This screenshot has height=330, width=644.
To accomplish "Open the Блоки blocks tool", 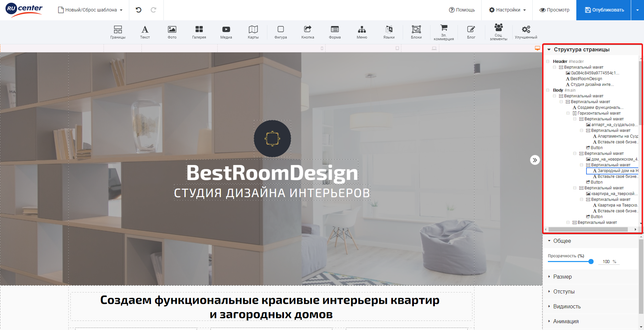I will click(416, 32).
